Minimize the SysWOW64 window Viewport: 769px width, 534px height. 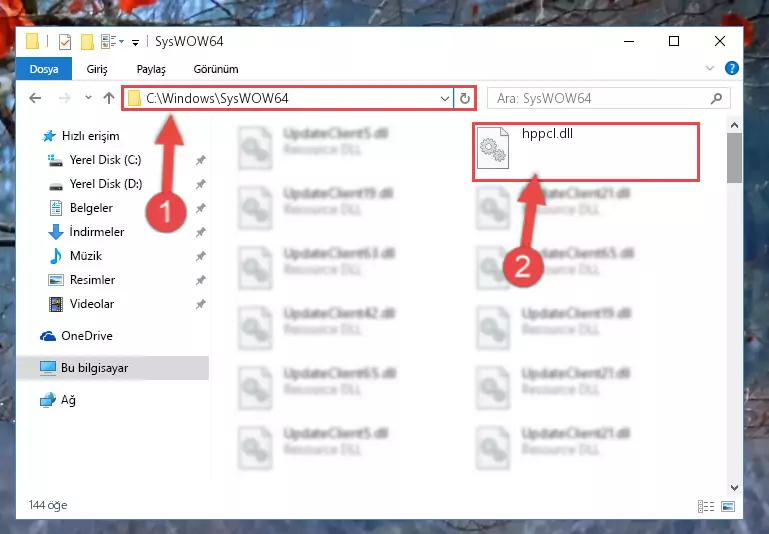click(629, 41)
